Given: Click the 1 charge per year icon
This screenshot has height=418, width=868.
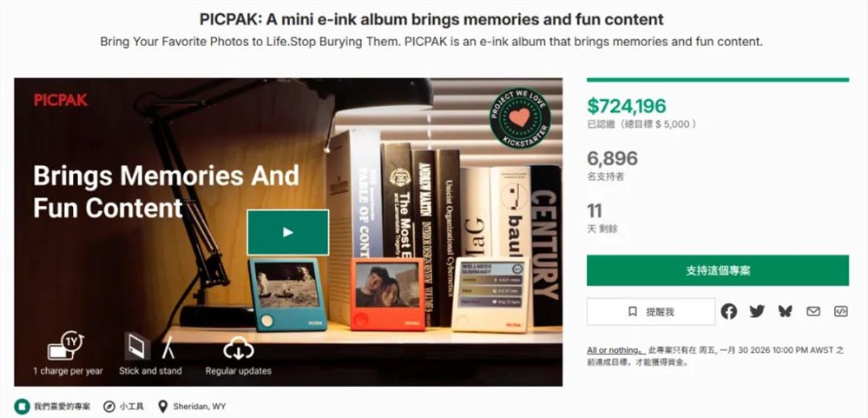Looking at the screenshot, I should [x=67, y=348].
